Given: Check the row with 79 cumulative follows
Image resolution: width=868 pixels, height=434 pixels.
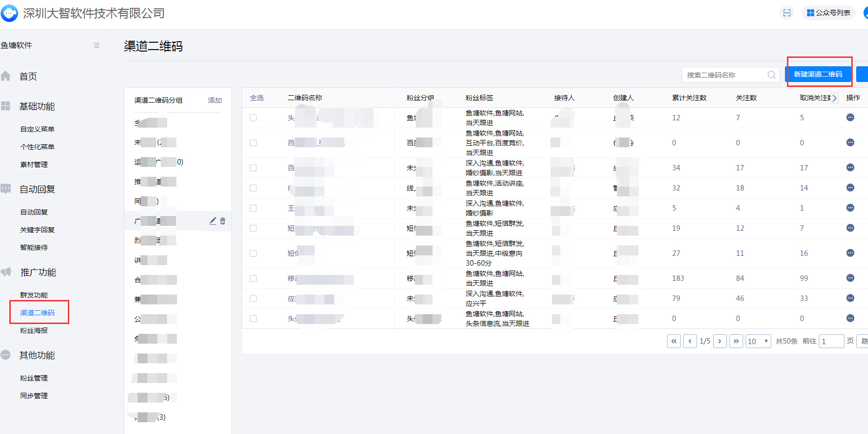Looking at the screenshot, I should tap(253, 298).
